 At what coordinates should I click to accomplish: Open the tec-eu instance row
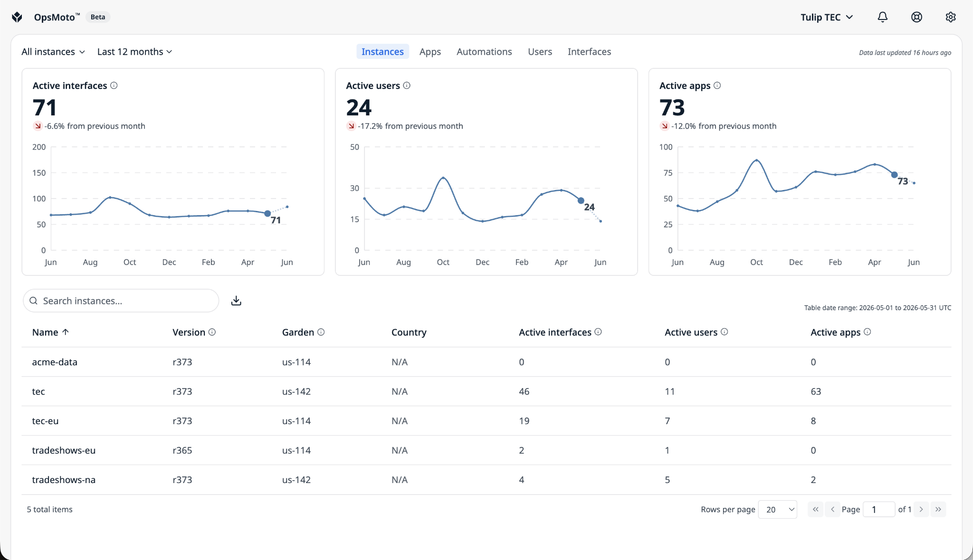coord(486,421)
